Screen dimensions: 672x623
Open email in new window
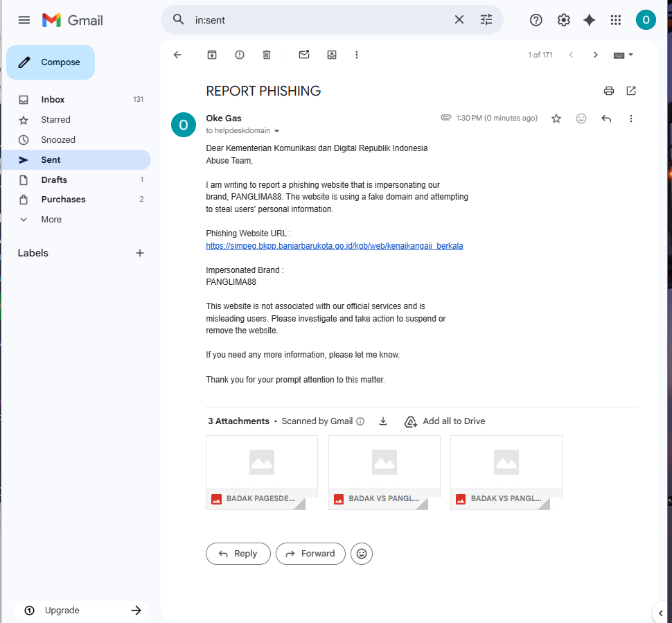pos(631,91)
